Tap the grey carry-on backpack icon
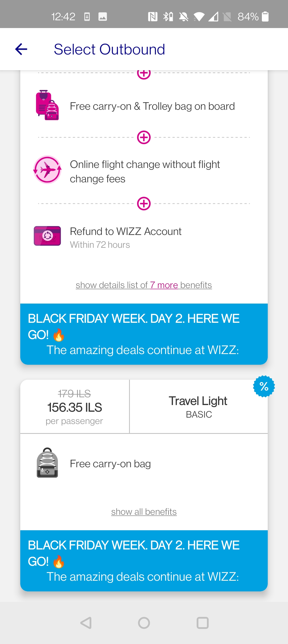288x644 pixels. tap(47, 463)
